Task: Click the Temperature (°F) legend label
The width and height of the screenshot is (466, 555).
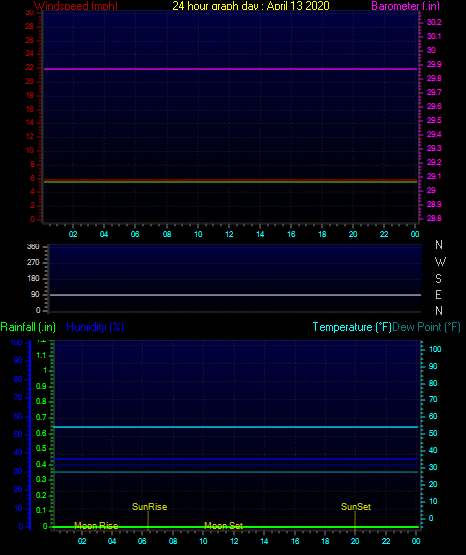Action: click(352, 327)
